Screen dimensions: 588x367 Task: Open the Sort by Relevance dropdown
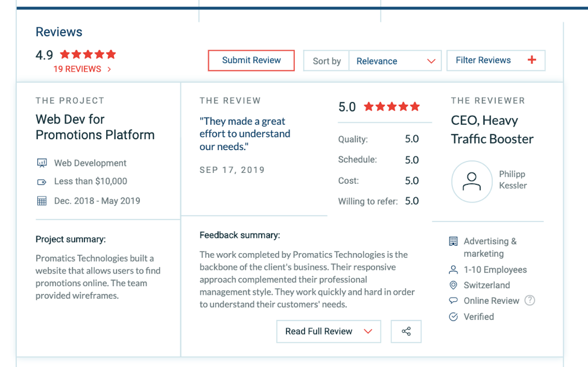395,61
